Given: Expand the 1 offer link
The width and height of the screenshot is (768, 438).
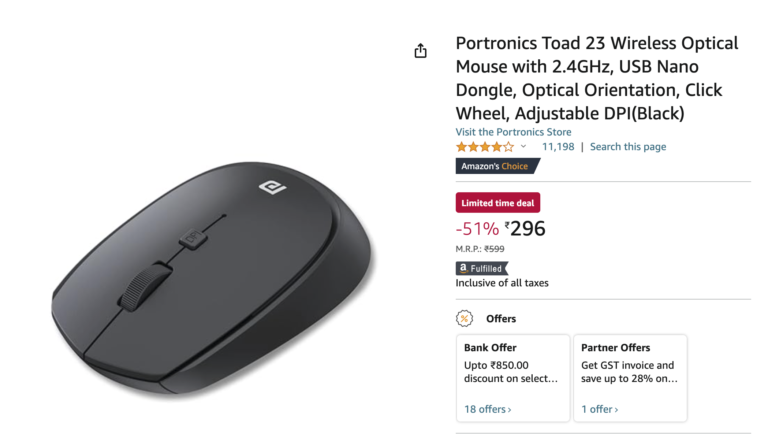Looking at the screenshot, I should [x=600, y=409].
